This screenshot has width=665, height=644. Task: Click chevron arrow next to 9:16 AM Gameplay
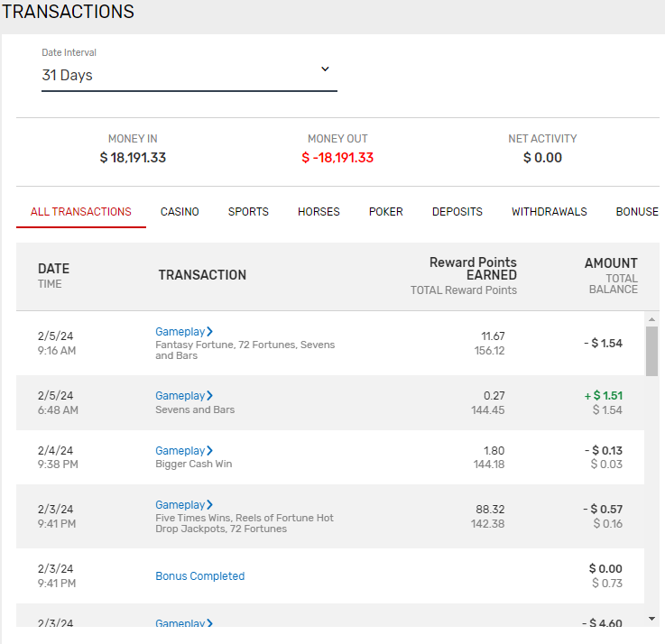pos(210,332)
